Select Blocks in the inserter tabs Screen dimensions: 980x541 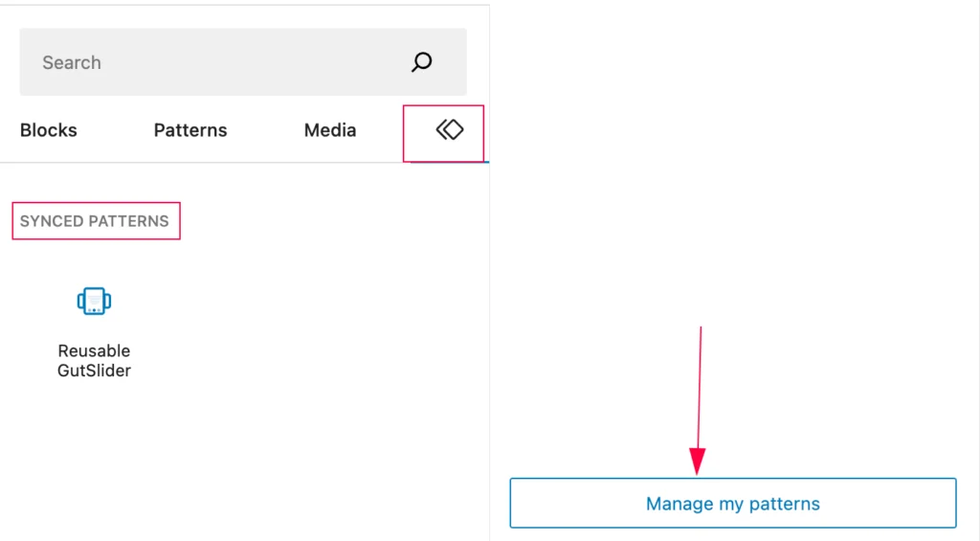click(x=49, y=130)
